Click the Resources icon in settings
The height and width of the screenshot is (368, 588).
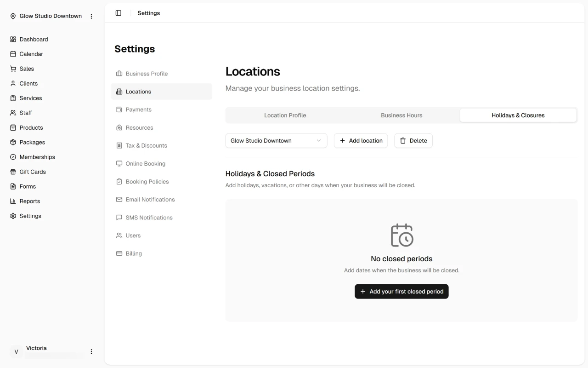[x=119, y=127]
